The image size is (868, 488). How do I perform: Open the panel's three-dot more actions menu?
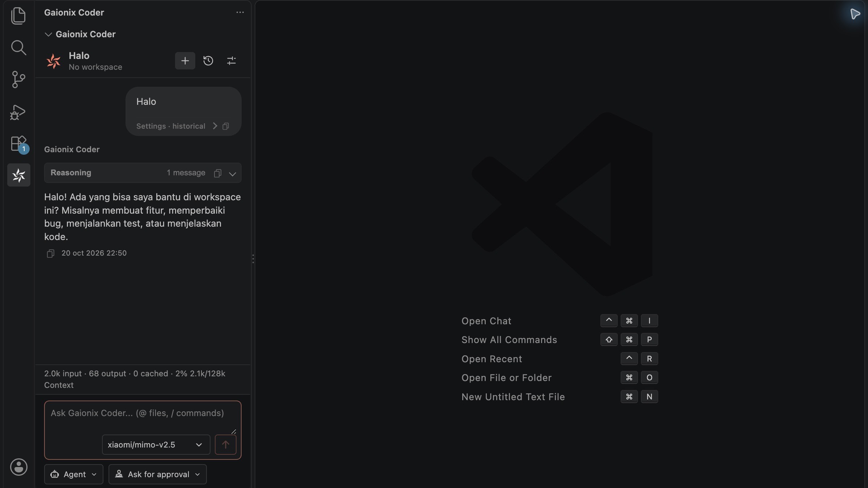pos(240,12)
